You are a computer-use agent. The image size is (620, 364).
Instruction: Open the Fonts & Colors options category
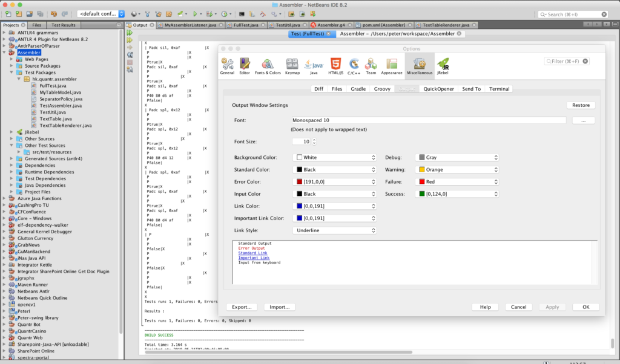[268, 66]
